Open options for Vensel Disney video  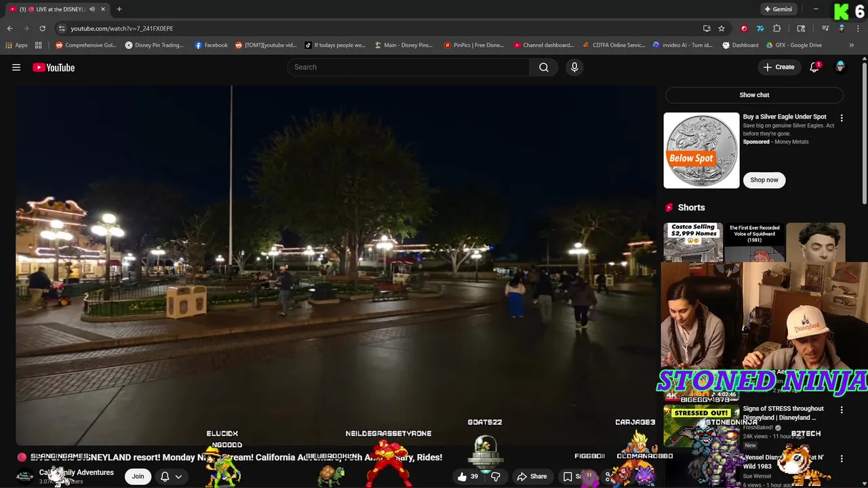click(x=842, y=459)
